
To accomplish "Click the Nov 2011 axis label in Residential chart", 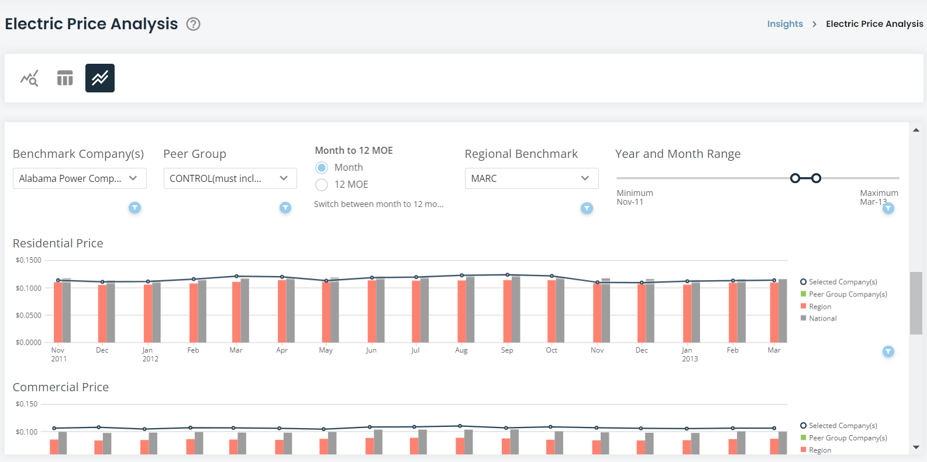I will (x=58, y=354).
